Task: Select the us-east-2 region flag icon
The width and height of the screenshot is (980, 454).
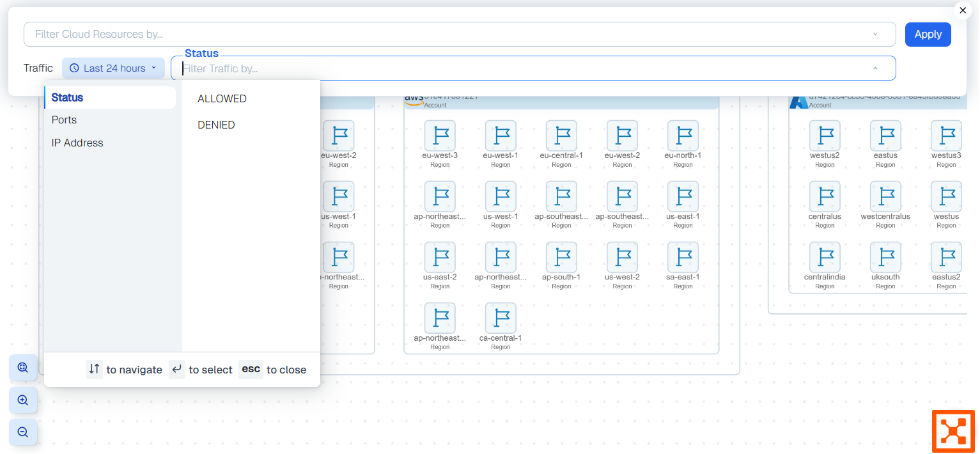Action: [x=440, y=257]
